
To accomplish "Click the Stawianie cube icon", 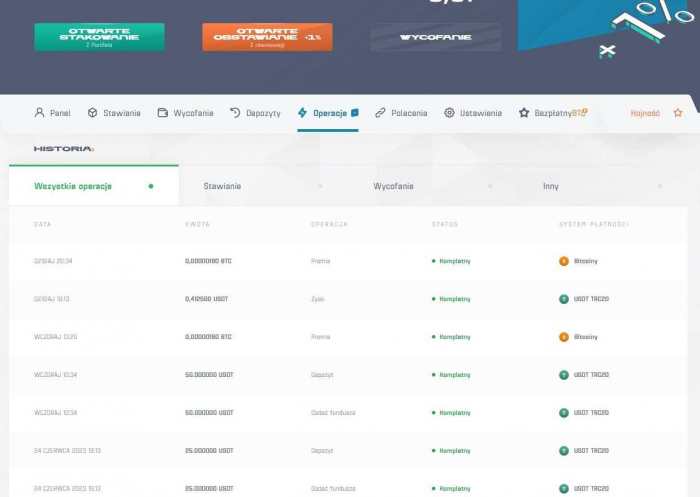I will (92, 113).
